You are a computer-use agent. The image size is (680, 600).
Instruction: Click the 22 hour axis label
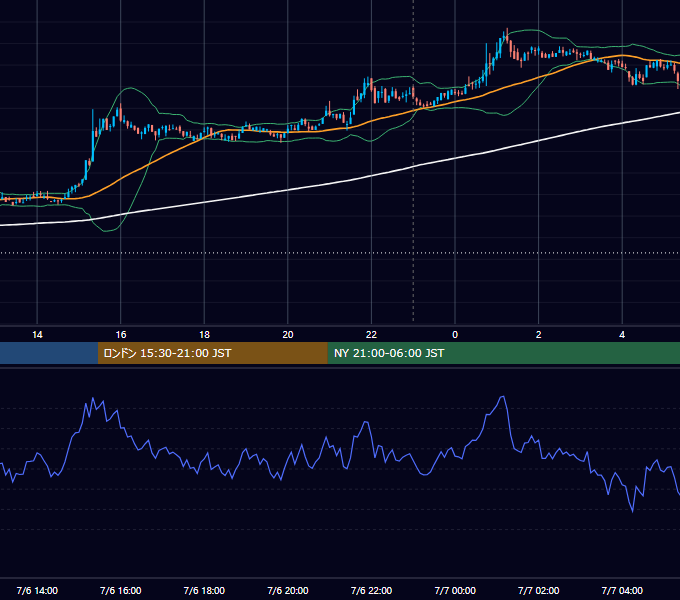(371, 335)
